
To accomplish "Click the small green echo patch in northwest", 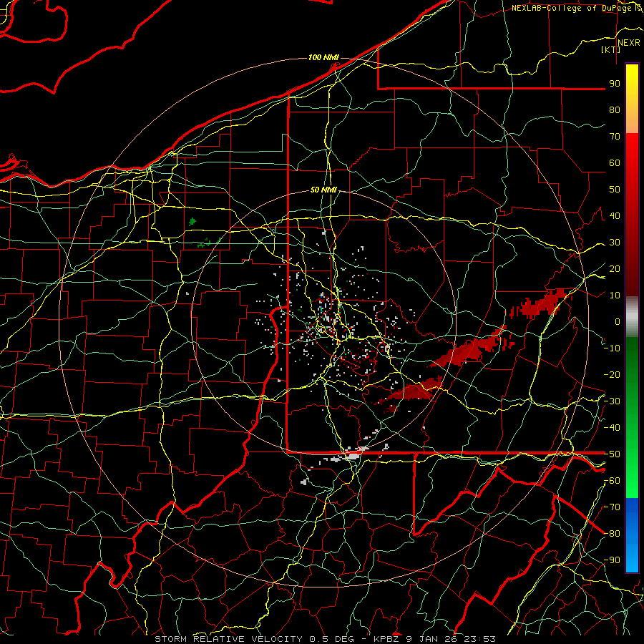I will click(x=192, y=223).
